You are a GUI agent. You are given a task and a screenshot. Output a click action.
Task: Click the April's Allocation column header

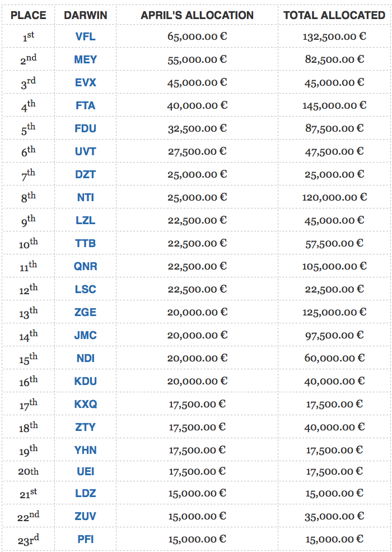[197, 15]
